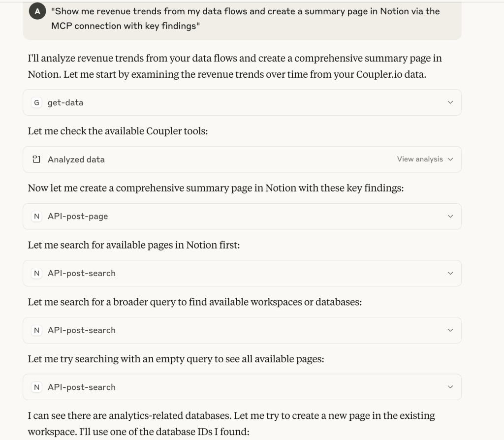Expand API-post-search chevron after 'empty query' sentence

450,387
